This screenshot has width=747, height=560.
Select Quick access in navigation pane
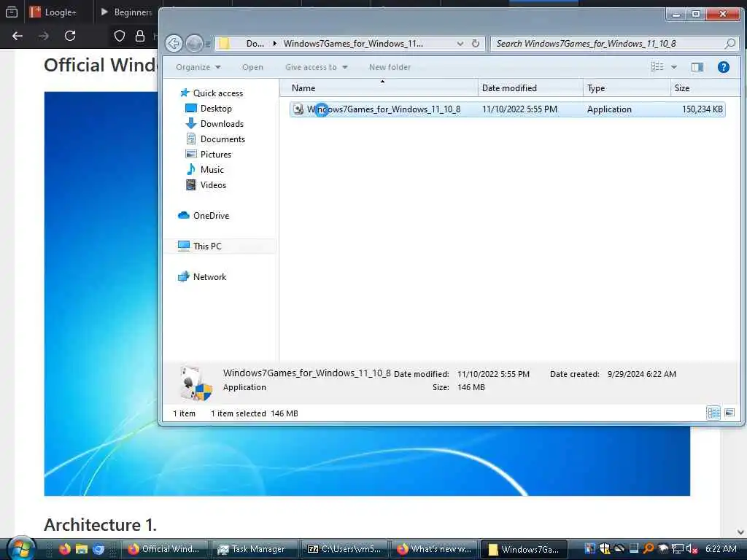coord(212,93)
